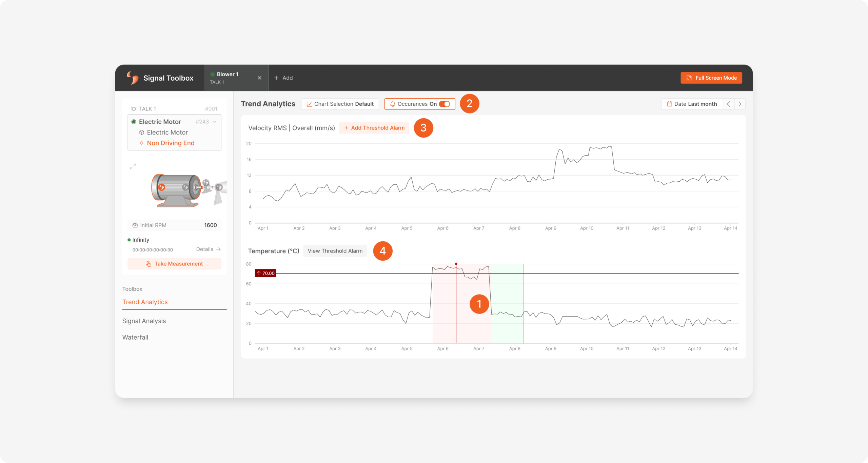Click the Full Screen Mode icon
The width and height of the screenshot is (868, 463).
pos(689,78)
